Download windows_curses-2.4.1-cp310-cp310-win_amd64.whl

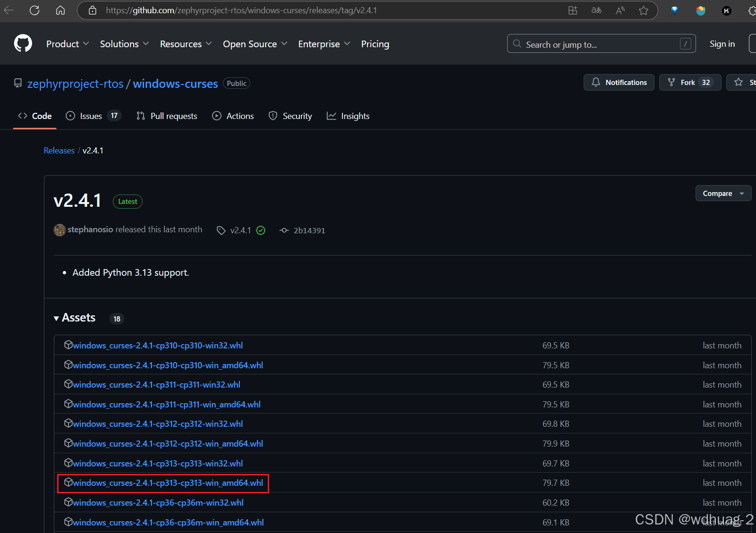168,365
